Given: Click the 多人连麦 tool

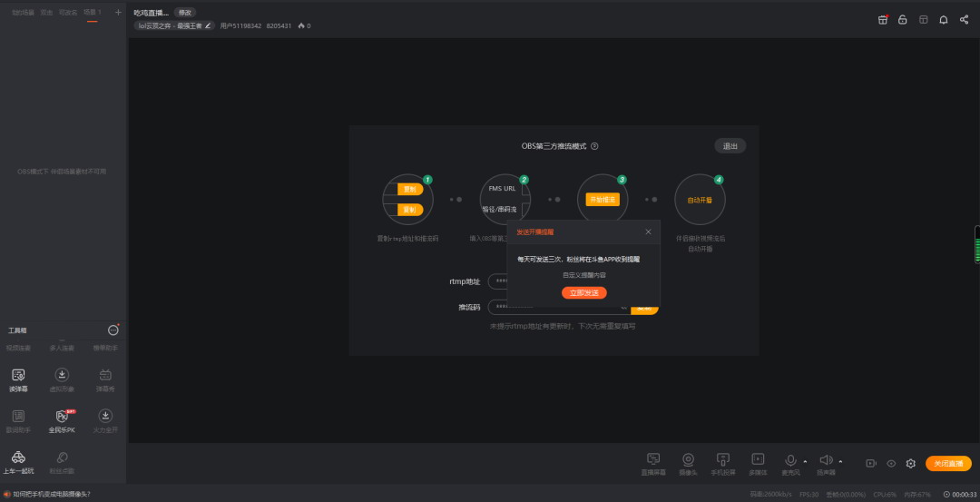Looking at the screenshot, I should tap(62, 348).
